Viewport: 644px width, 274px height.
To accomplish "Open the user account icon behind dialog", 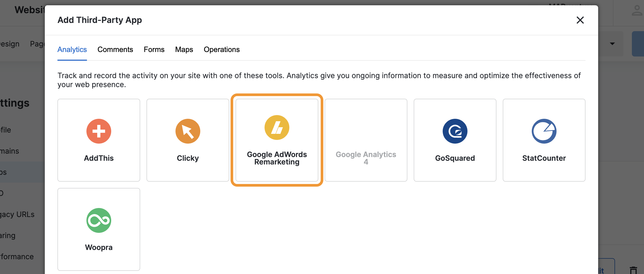I will tap(637, 11).
